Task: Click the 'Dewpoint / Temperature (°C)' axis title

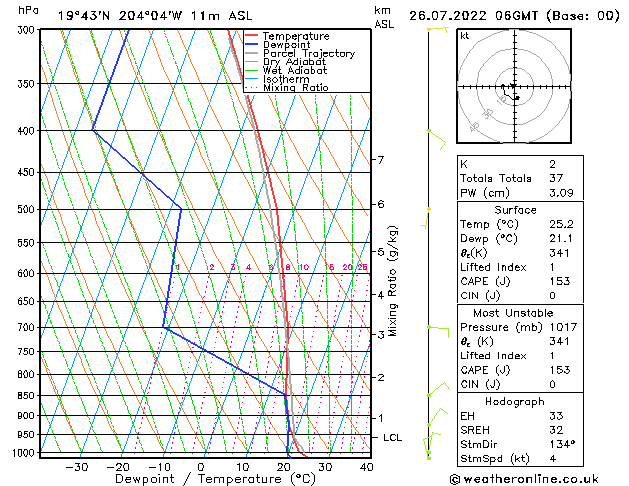Action: (x=215, y=479)
